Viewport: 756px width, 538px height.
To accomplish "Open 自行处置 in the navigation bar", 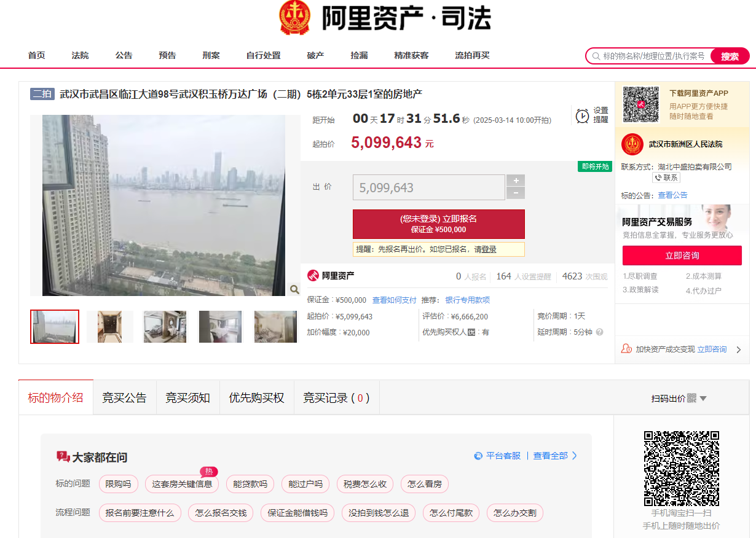I will 264,55.
